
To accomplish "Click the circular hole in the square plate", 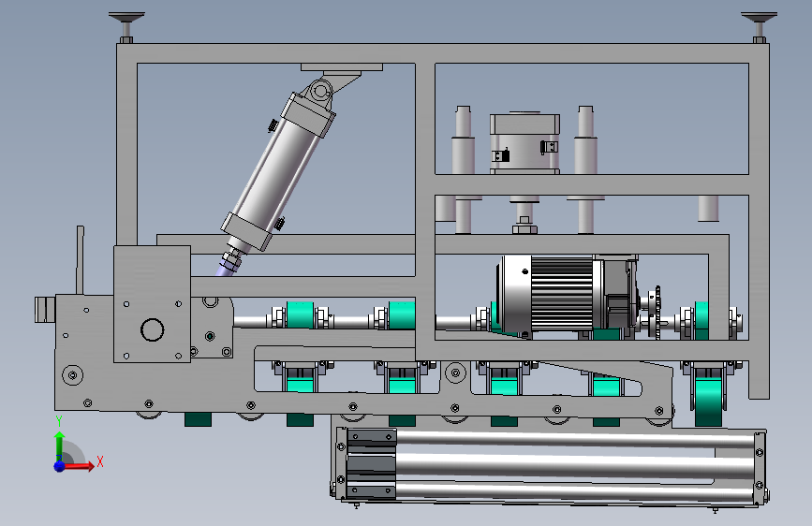I will [153, 329].
